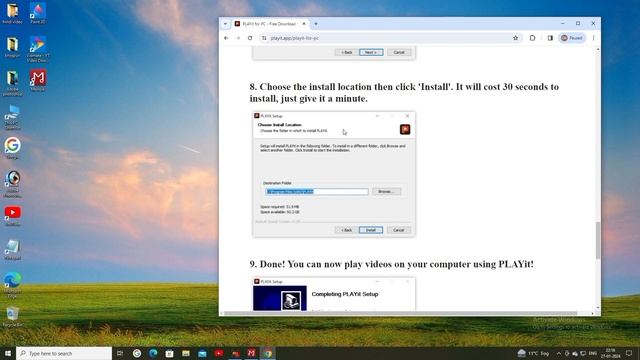Open YouTube app from the taskbar
Viewport: 640px width, 360px height.
coord(218,353)
